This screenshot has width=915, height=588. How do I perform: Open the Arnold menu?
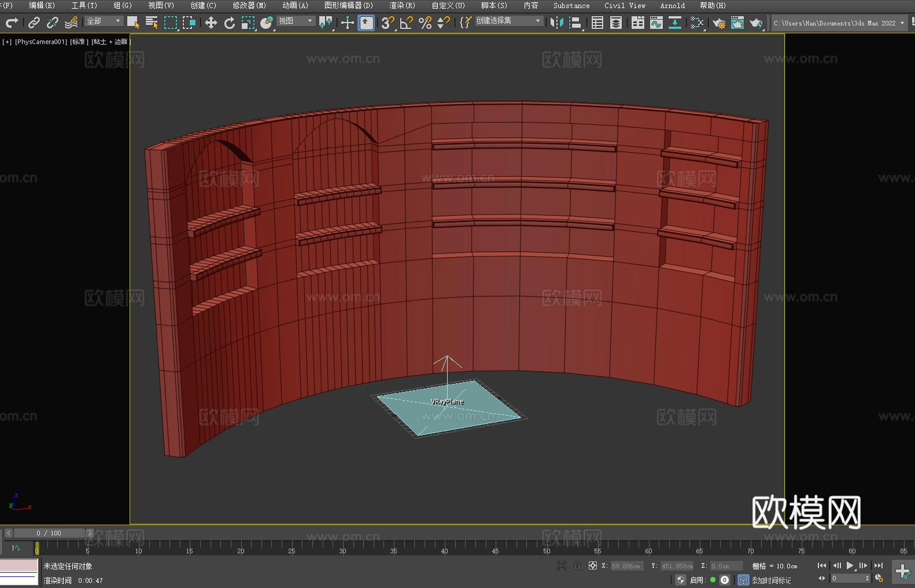click(673, 5)
